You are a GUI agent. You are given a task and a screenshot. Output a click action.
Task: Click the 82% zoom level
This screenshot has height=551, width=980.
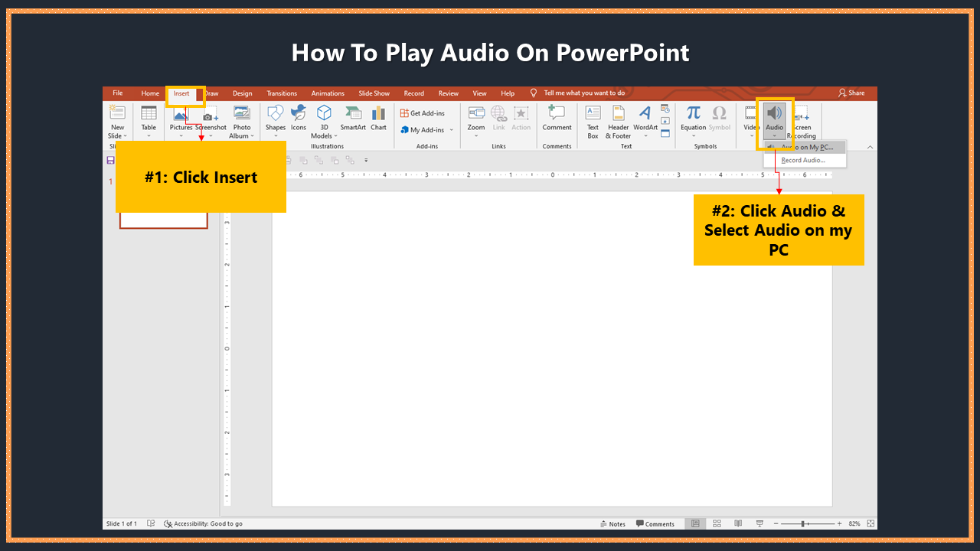(x=854, y=524)
